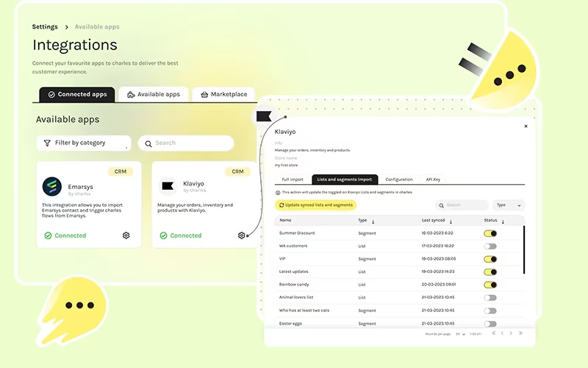Image resolution: width=588 pixels, height=368 pixels.
Task: Click the Klaviyo card title text
Action: point(193,183)
